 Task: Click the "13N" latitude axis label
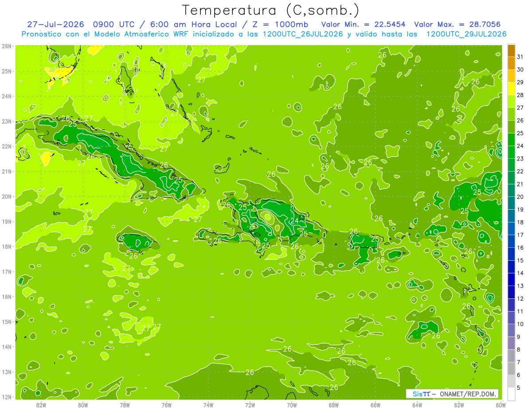click(7, 372)
